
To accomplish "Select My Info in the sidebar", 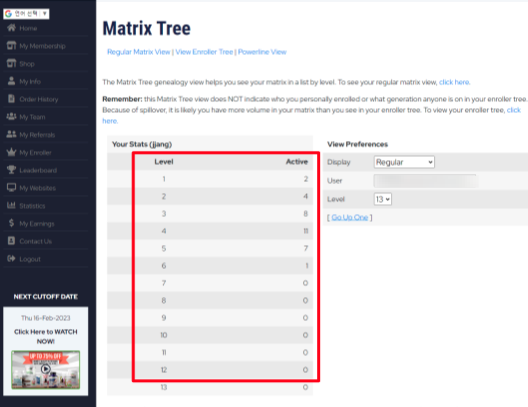I will [30, 82].
